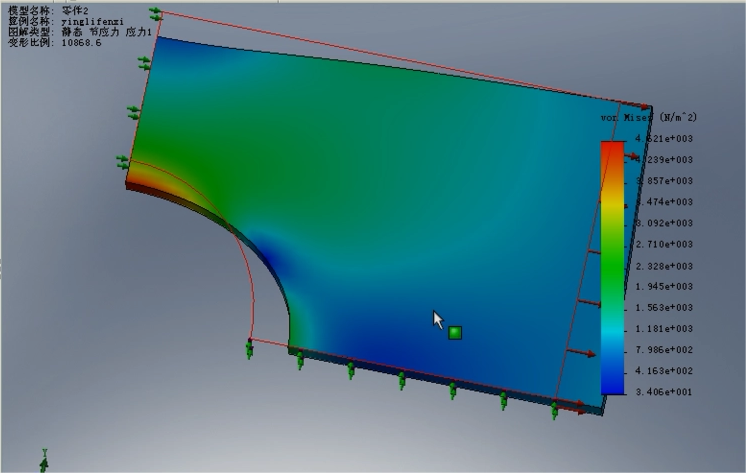Select the topmost green fixture arrow on left edge
Image resolution: width=746 pixels, height=473 pixels.
[157, 14]
